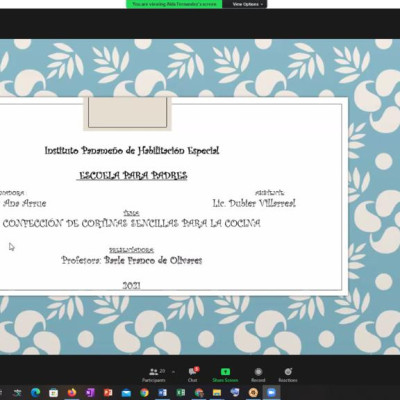Open the Mail app in the taskbar

tap(126, 393)
